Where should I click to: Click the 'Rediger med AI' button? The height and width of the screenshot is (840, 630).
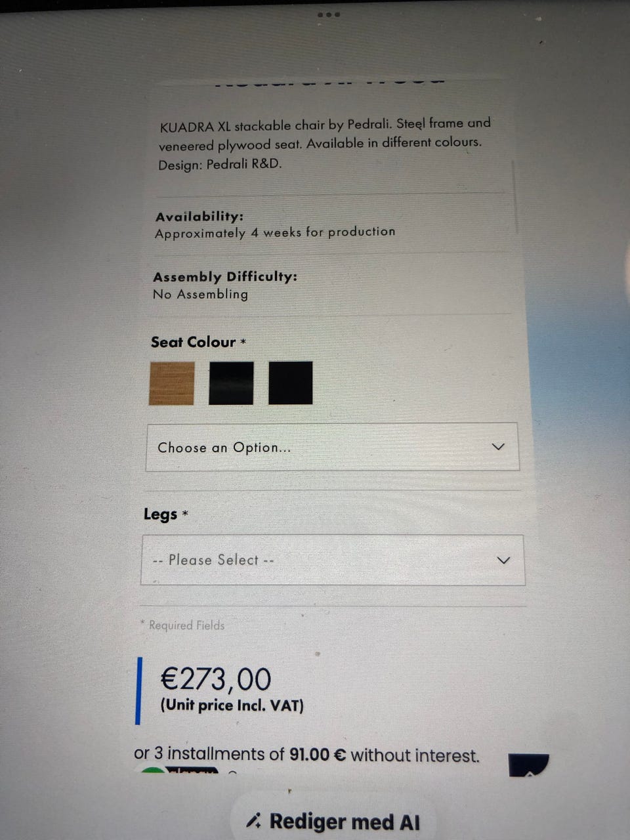click(x=333, y=821)
